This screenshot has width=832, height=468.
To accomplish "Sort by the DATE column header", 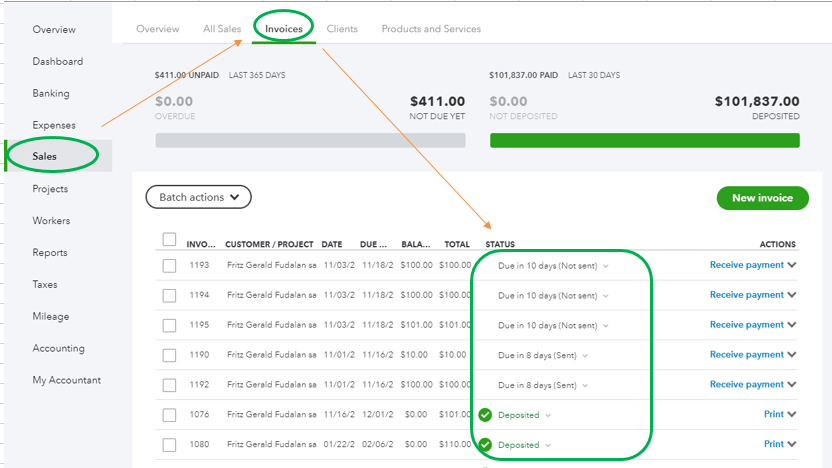I will (332, 244).
